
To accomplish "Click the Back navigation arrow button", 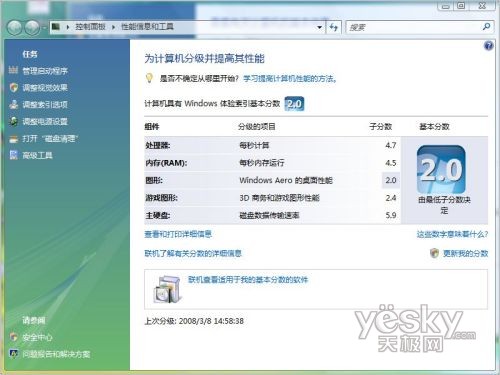I will coord(15,27).
